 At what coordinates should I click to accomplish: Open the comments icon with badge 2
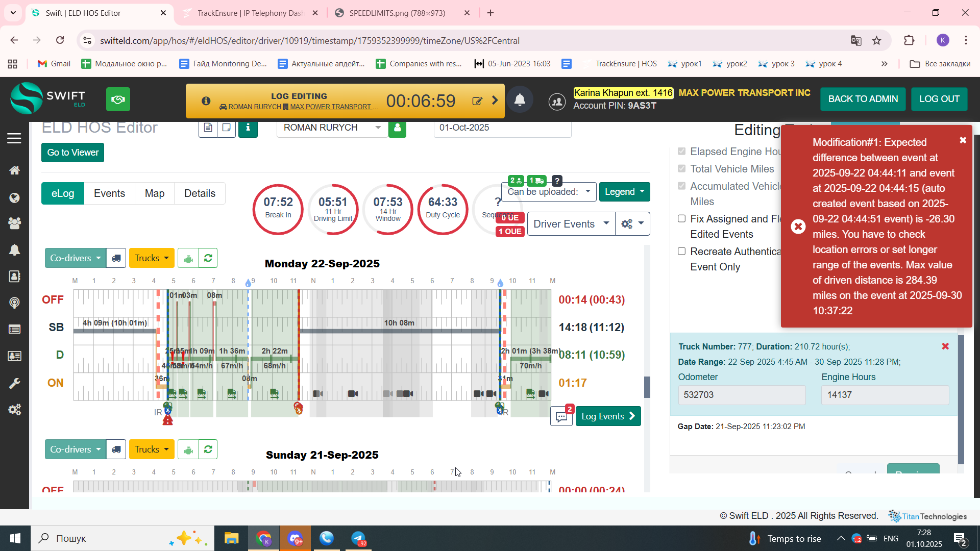click(561, 416)
